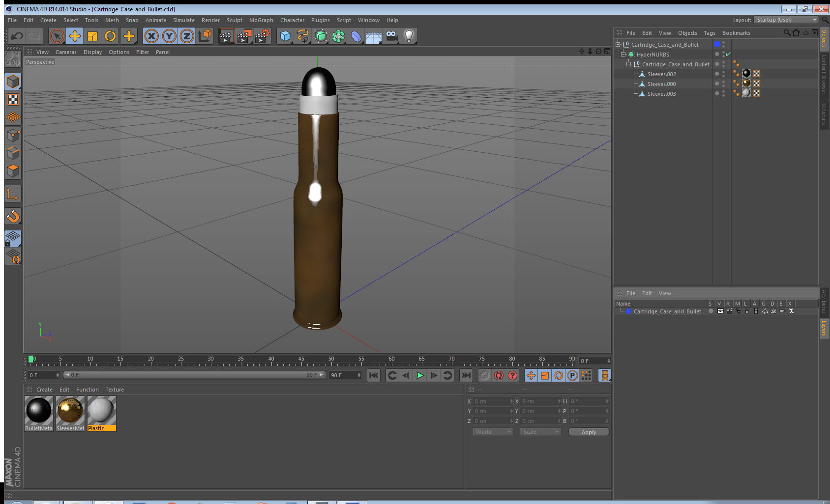Open Material manager Create menu
Image resolution: width=830 pixels, height=504 pixels.
[44, 390]
